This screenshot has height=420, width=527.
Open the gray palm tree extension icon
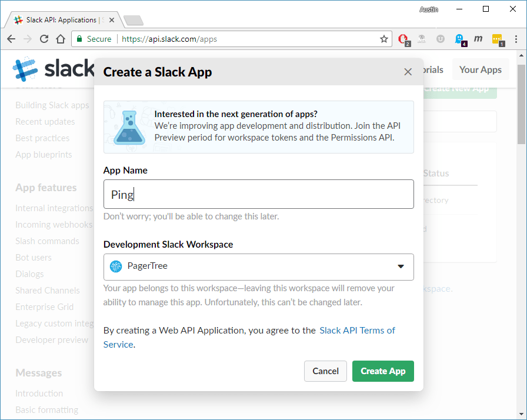point(422,39)
